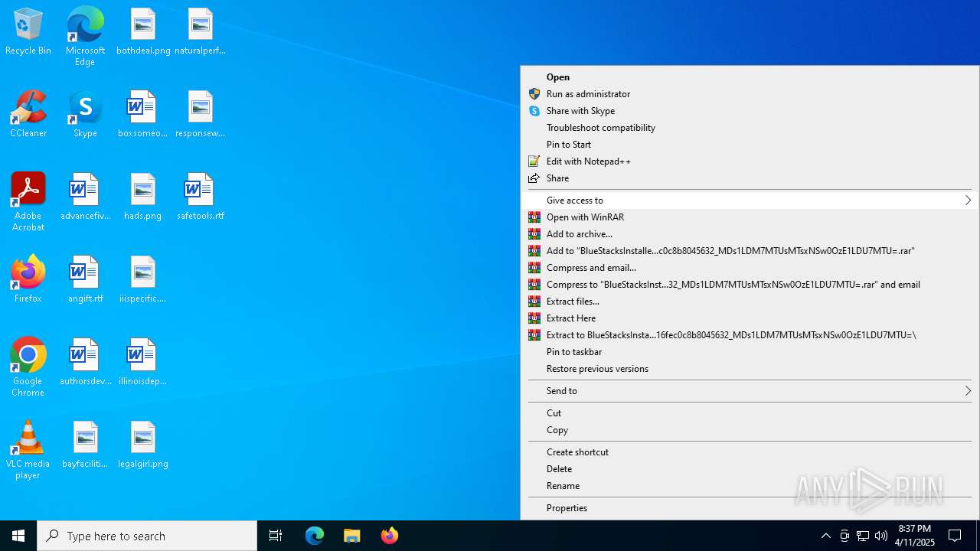Screen dimensions: 980x551
Task: Launch Edge from the taskbar
Action: point(315,536)
